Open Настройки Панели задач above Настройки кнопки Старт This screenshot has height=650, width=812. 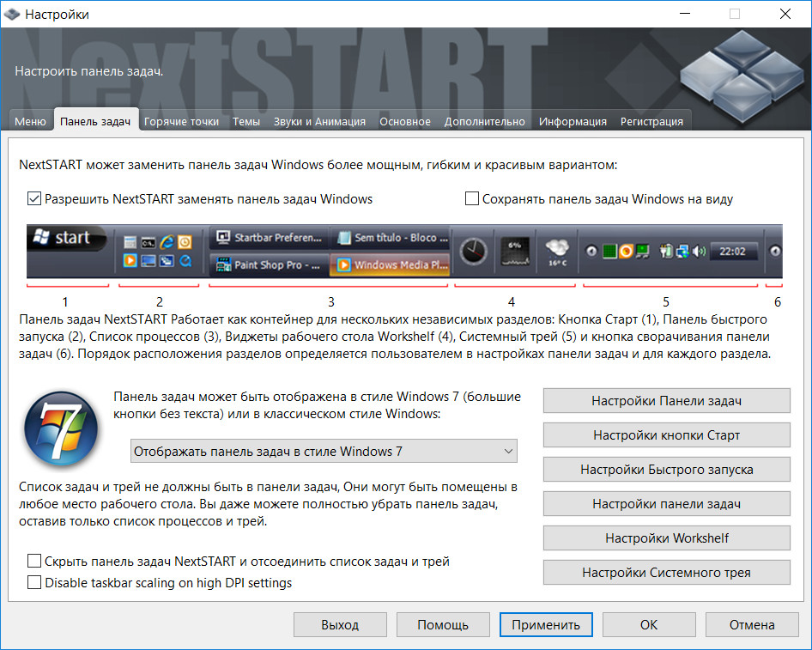(x=666, y=401)
